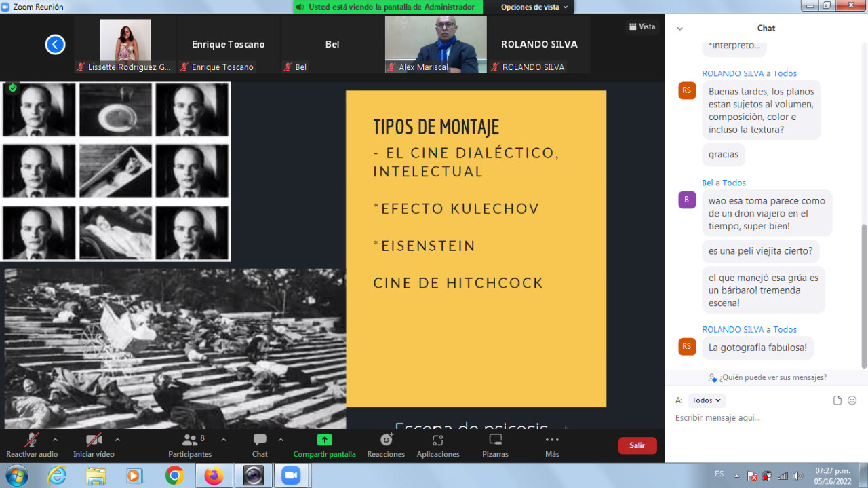Click the green Compartir pantalla icon
868x488 pixels.
[324, 440]
